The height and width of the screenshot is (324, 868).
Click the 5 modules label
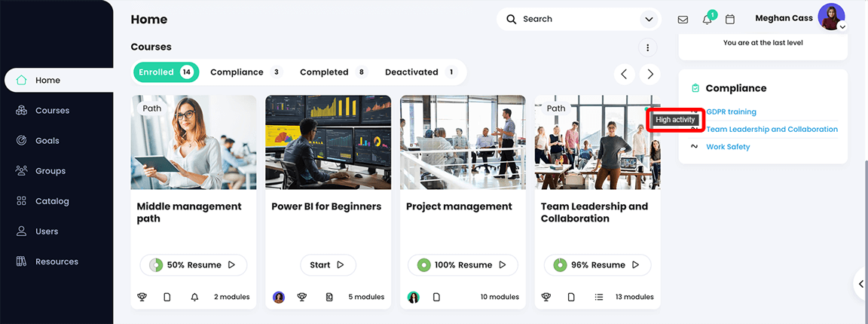(366, 298)
